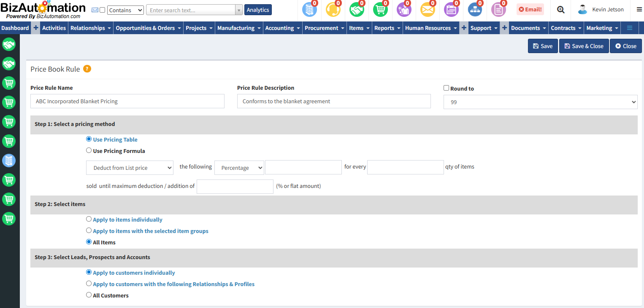Expand the Projects menu arrow
The width and height of the screenshot is (644, 308).
tap(211, 28)
